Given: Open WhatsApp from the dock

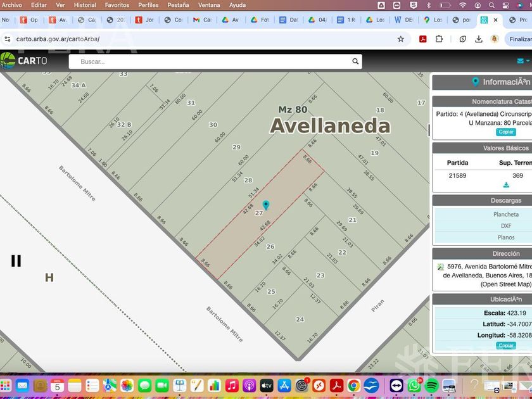Looking at the screenshot, I should (414, 385).
